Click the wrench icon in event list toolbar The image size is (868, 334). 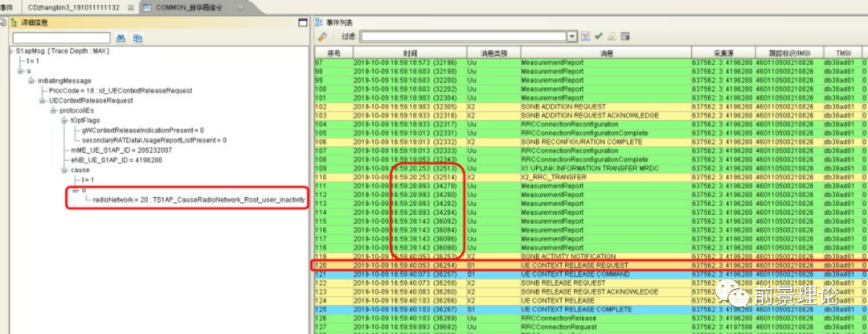click(322, 37)
